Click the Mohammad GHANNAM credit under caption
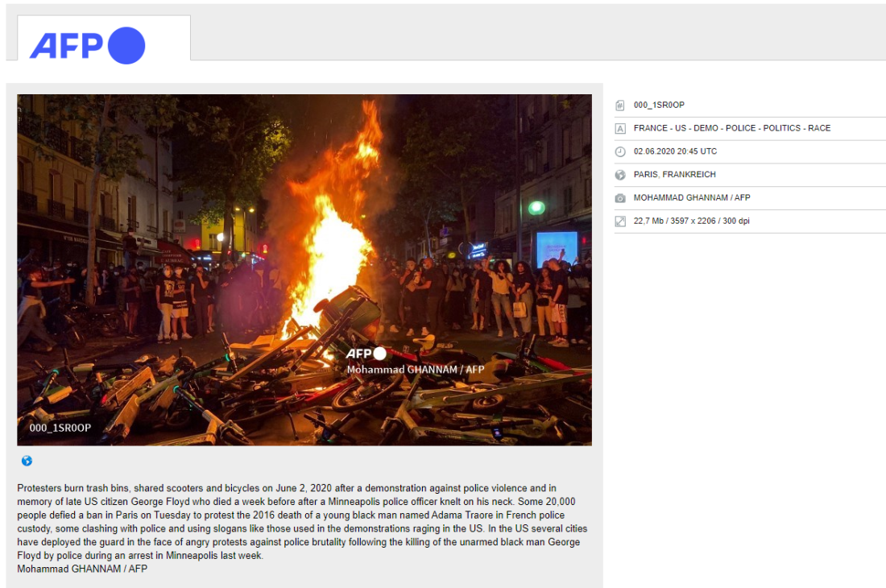The height and width of the screenshot is (588, 886). tap(82, 569)
